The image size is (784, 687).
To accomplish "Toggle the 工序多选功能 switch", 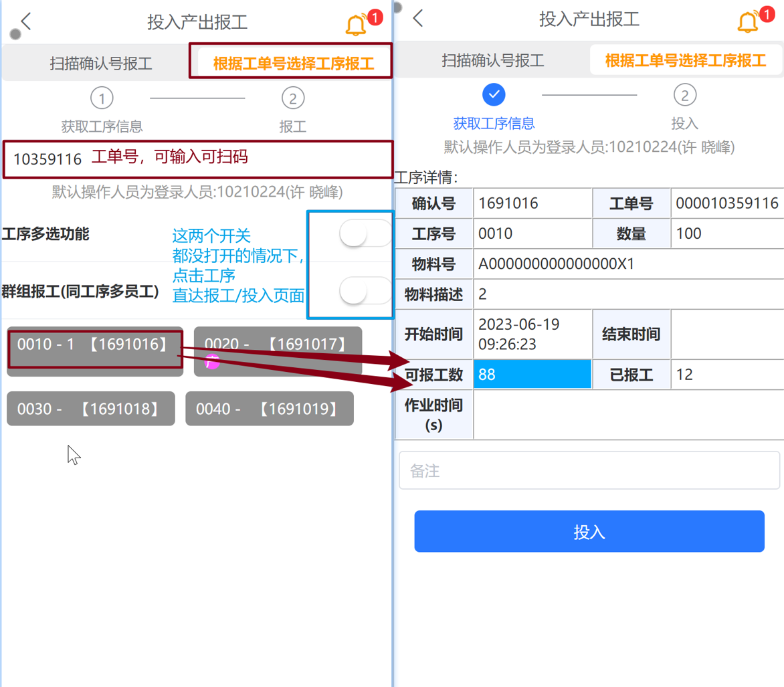I will coord(365,233).
